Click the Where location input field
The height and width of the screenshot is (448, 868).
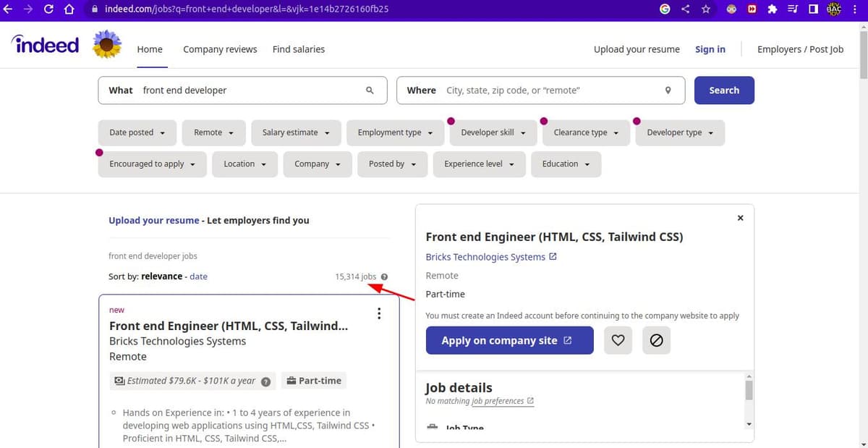pos(550,90)
